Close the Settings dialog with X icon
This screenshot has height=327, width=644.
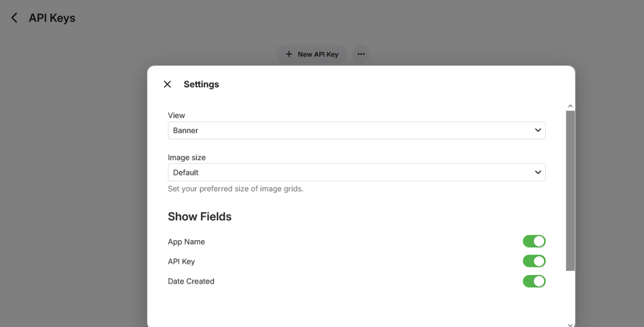click(167, 84)
